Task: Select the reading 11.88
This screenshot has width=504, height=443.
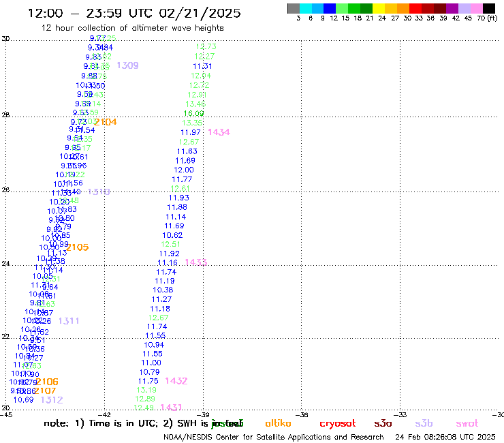Action: pos(177,208)
